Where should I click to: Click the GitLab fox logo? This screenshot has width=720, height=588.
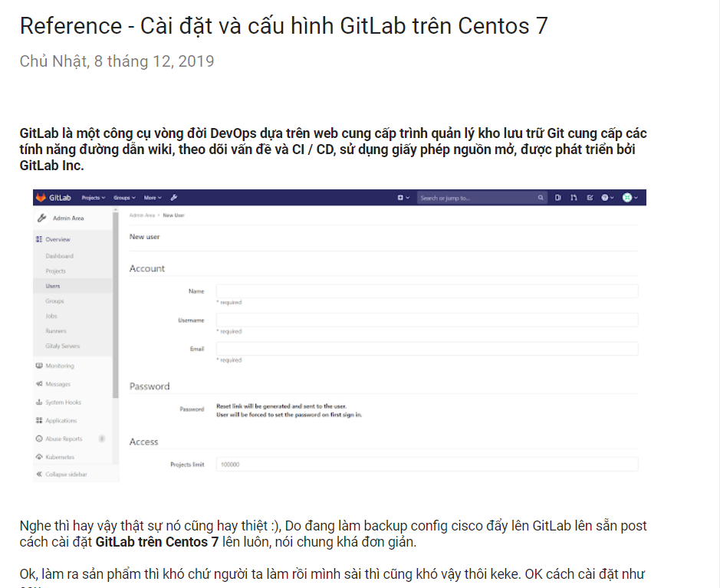[x=41, y=197]
